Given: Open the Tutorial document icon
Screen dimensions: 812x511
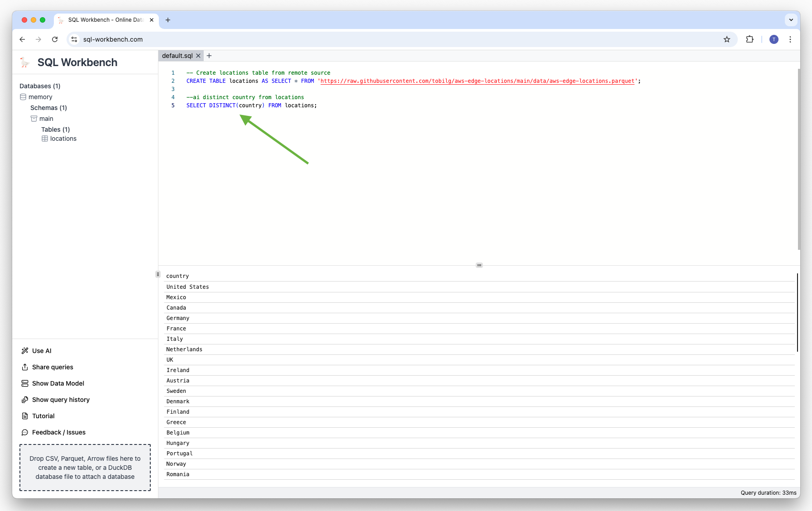Looking at the screenshot, I should [x=25, y=415].
